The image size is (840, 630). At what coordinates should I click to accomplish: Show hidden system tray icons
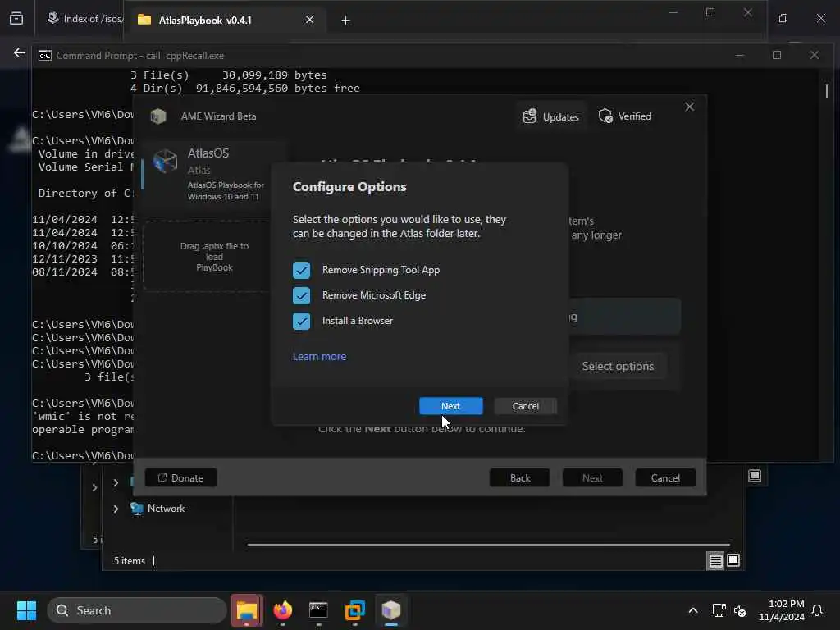tap(692, 610)
